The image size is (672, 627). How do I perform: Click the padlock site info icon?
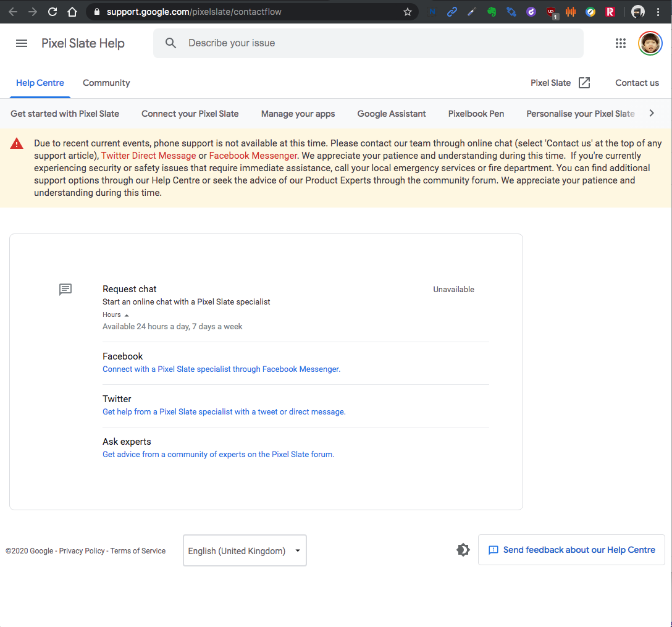coord(97,12)
